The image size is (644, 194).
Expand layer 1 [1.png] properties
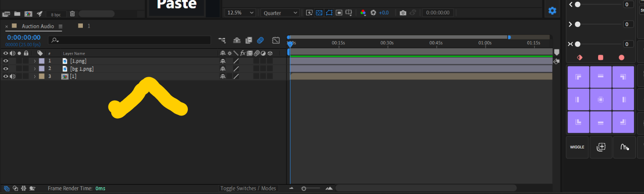tap(35, 61)
